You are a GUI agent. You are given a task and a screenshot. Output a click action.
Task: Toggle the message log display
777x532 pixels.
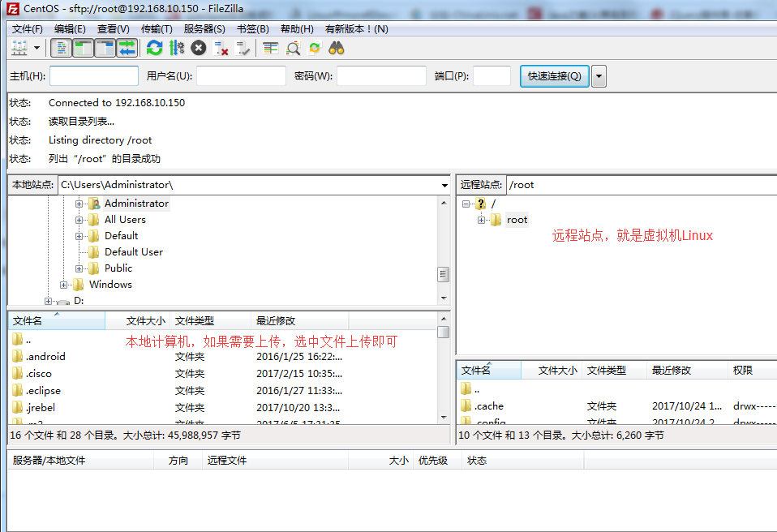62,48
